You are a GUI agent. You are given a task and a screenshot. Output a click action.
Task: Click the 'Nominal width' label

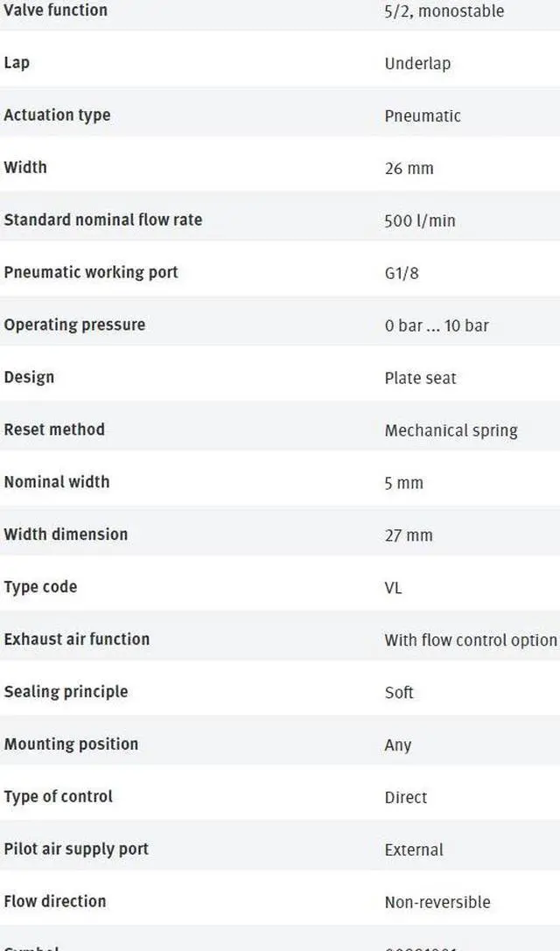click(57, 481)
